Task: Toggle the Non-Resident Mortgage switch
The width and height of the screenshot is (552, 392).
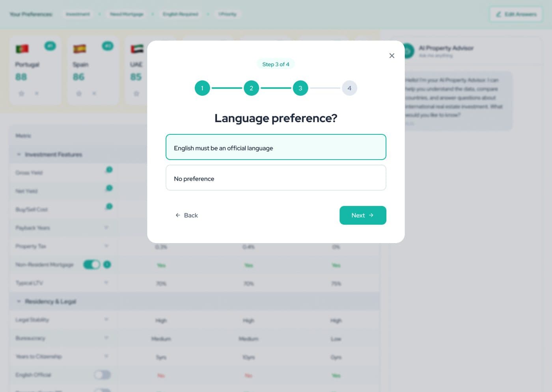Action: (x=91, y=264)
